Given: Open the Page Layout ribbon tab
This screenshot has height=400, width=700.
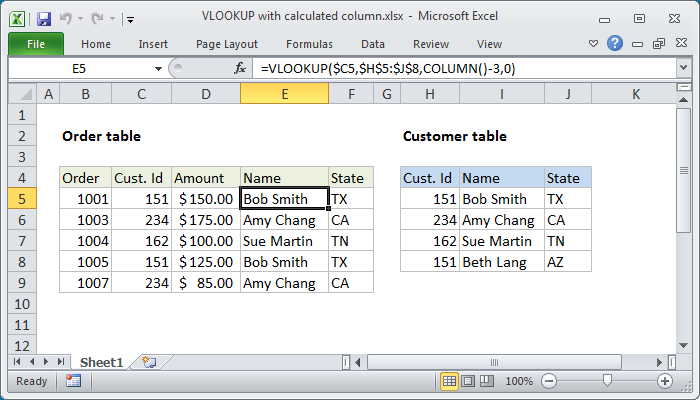Looking at the screenshot, I should (227, 44).
